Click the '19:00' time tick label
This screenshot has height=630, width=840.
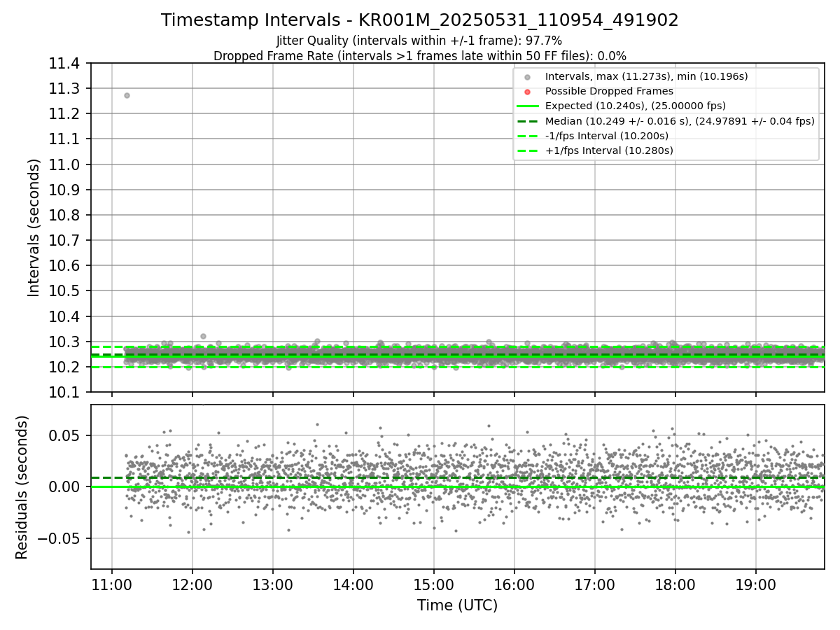tap(756, 584)
